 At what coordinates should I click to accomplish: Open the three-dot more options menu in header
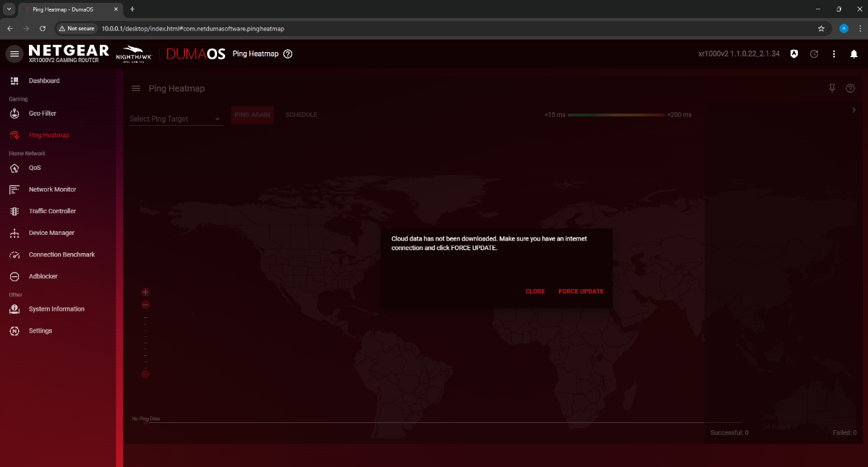[x=834, y=54]
